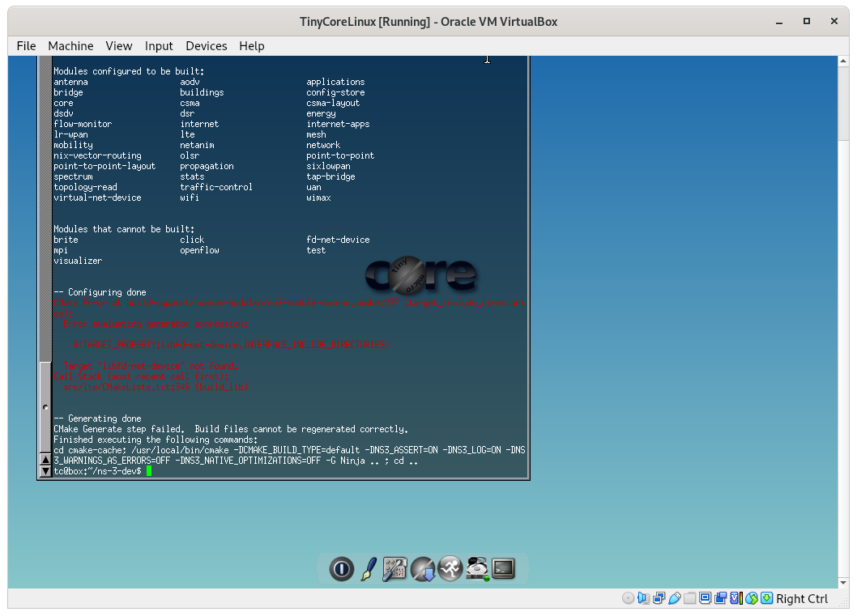This screenshot has width=857, height=616.
Task: Click the 'point-to-point-layout' module name
Action: click(104, 166)
